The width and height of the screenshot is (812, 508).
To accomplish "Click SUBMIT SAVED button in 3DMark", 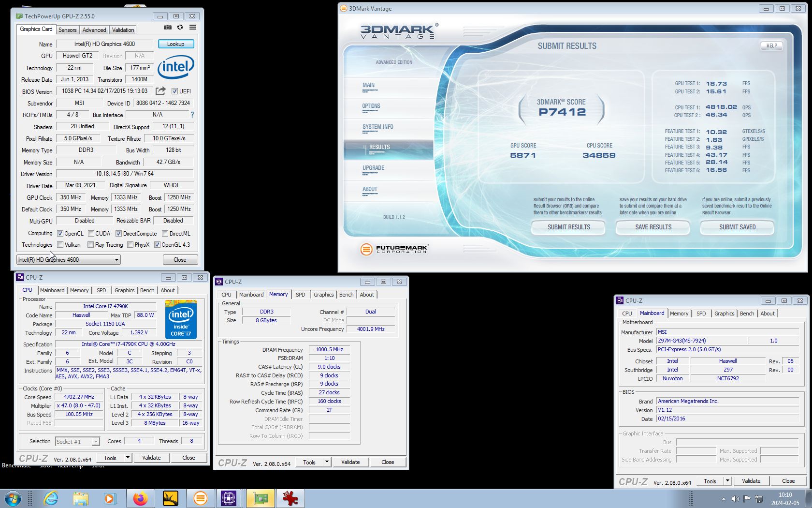I will click(737, 227).
